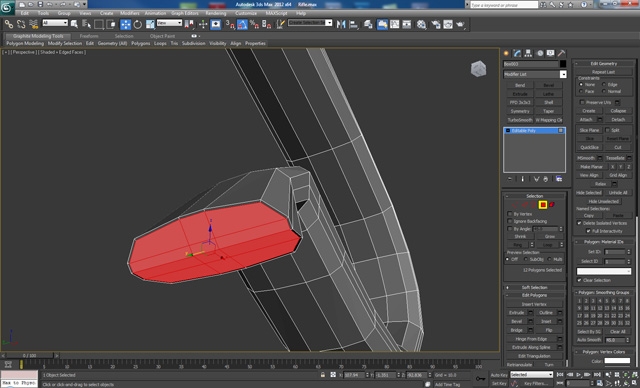This screenshot has width=640, height=388.
Task: Open the Modifiers menu
Action: (130, 13)
